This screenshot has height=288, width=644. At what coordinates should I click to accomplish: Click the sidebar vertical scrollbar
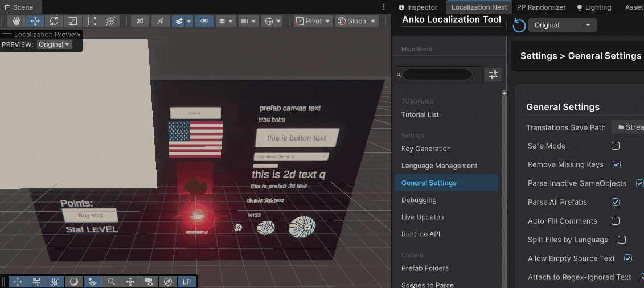[x=504, y=189]
